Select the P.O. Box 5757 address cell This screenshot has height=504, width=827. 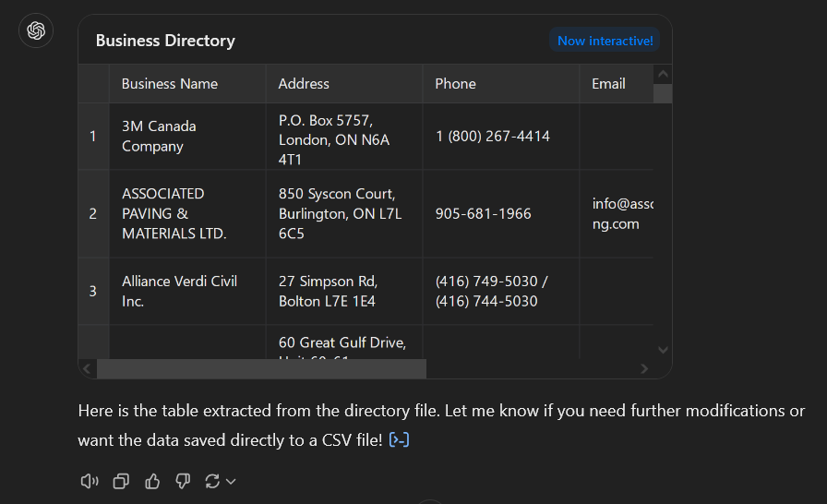(344, 136)
